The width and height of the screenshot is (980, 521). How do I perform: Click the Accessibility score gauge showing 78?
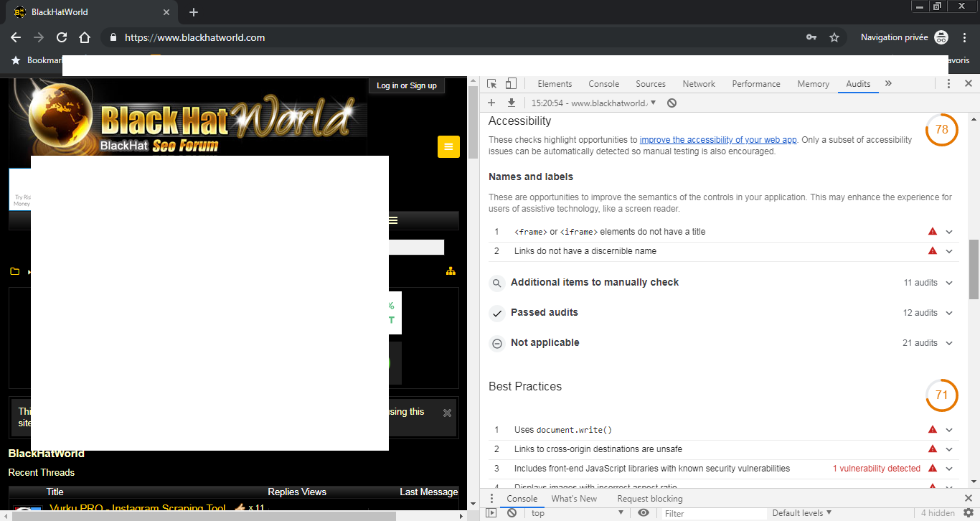click(x=942, y=130)
